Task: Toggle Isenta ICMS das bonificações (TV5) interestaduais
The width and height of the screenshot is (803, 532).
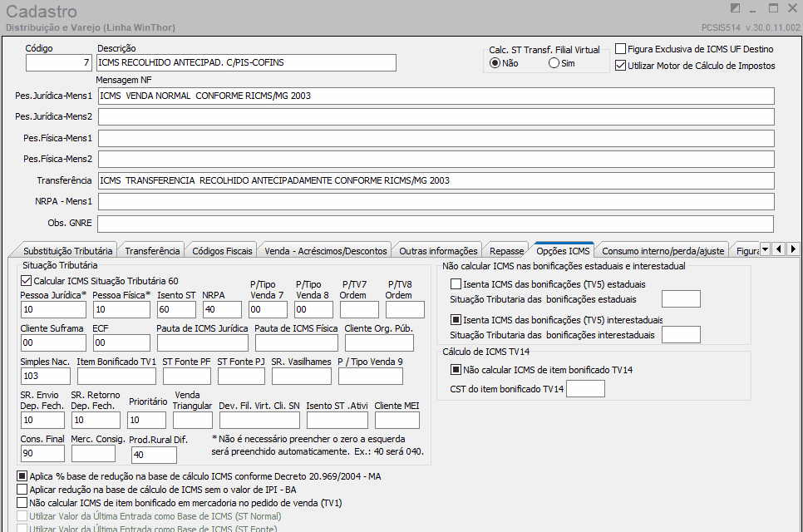Action: coord(456,319)
